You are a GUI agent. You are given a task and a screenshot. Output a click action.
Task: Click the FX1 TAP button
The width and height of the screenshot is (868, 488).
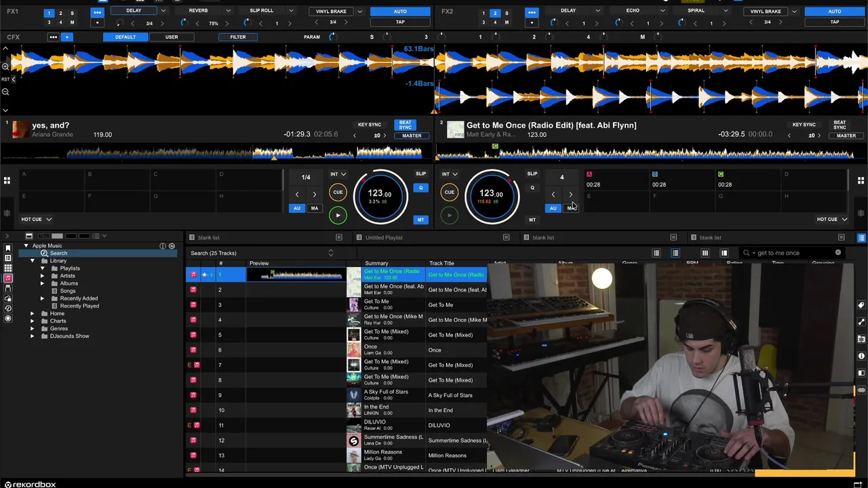click(x=400, y=22)
